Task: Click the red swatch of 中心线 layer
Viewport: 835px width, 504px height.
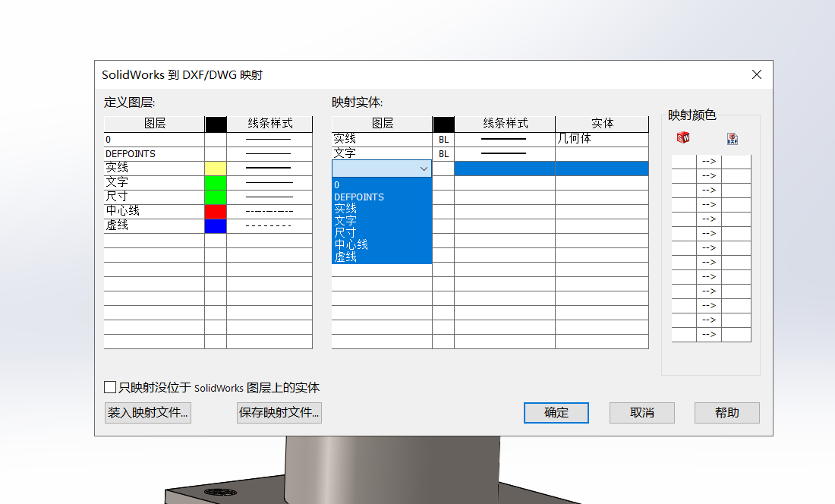Action: pos(216,211)
